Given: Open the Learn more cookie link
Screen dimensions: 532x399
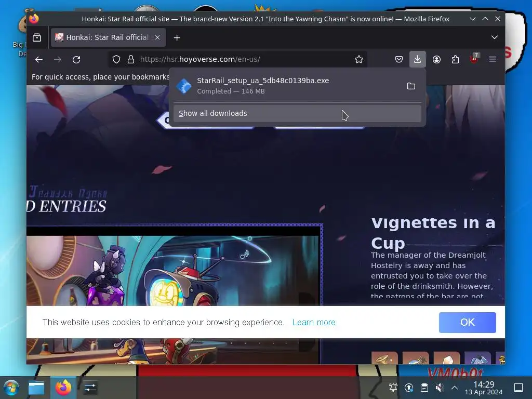Looking at the screenshot, I should [x=313, y=322].
